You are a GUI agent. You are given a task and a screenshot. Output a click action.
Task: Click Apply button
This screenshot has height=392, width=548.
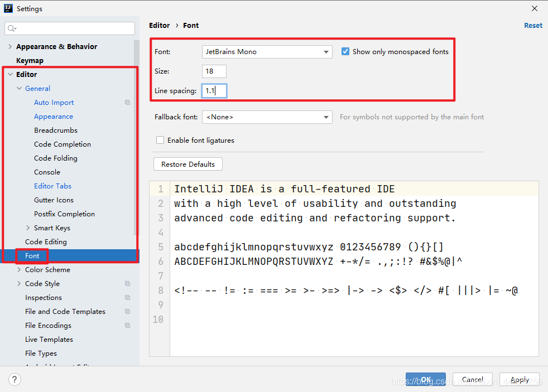[520, 379]
